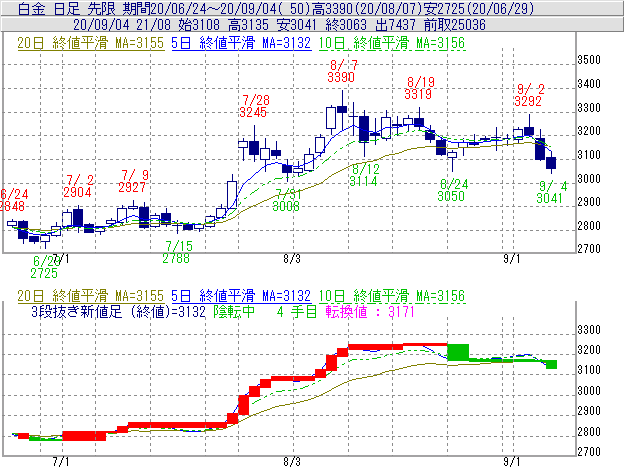Click the 始3108 opening price value

click(x=199, y=25)
